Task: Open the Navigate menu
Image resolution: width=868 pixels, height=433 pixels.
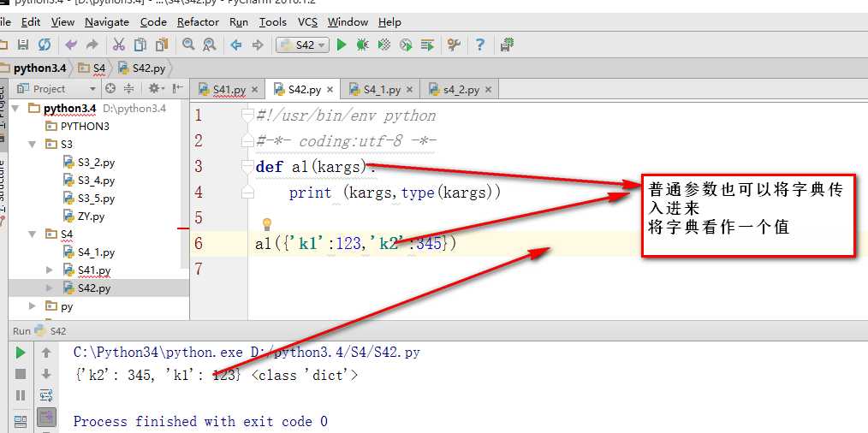Action: coord(107,22)
